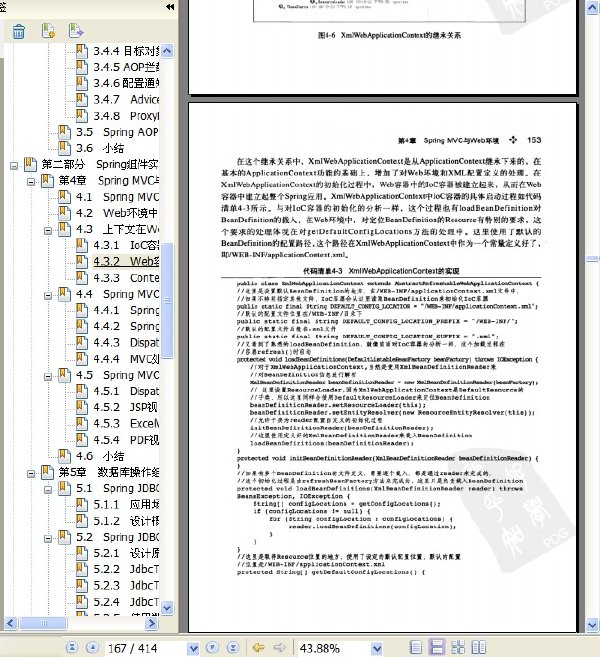Collapse the 4.4 Spring MVC node
Screen dimensions: 600x657
(48, 295)
